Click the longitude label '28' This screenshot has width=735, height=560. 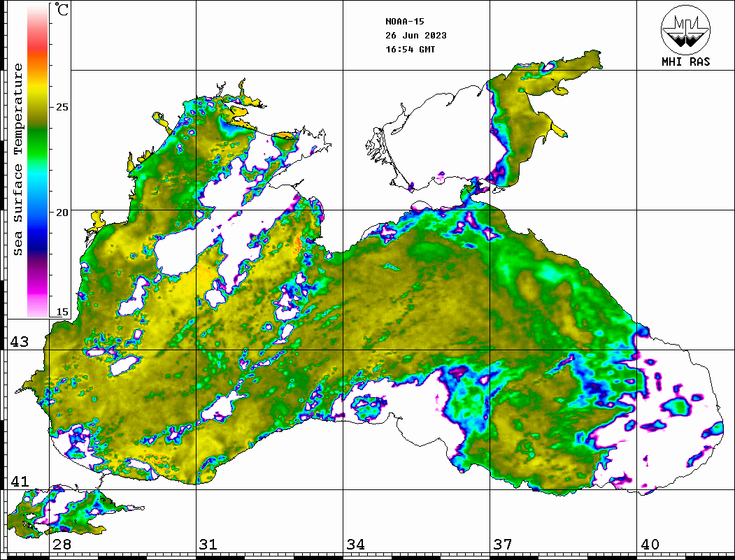pyautogui.click(x=62, y=545)
